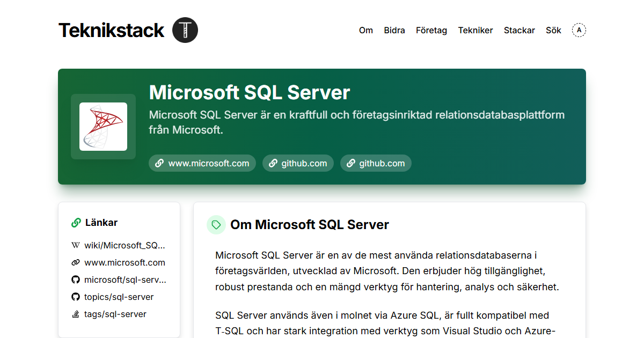
Task: Open the wiki/Microsoft_SQ... link
Action: tap(125, 245)
